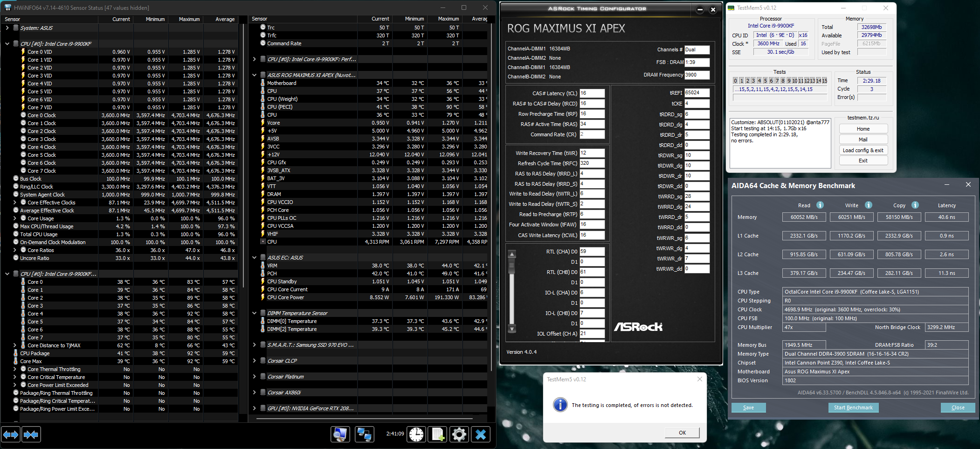Collapse the ASUS ROG MAXIMUS XI APEX sensor group
Image resolution: width=980 pixels, height=449 pixels.
pyautogui.click(x=254, y=75)
